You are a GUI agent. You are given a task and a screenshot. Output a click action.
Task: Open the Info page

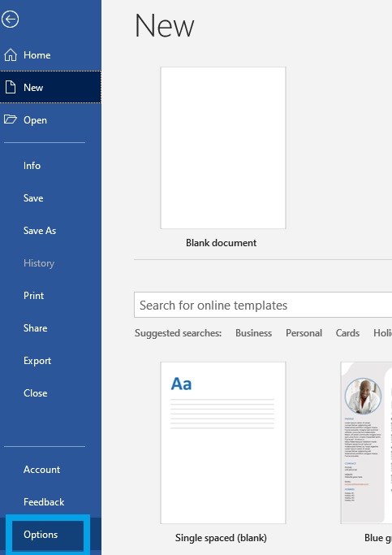point(50,165)
